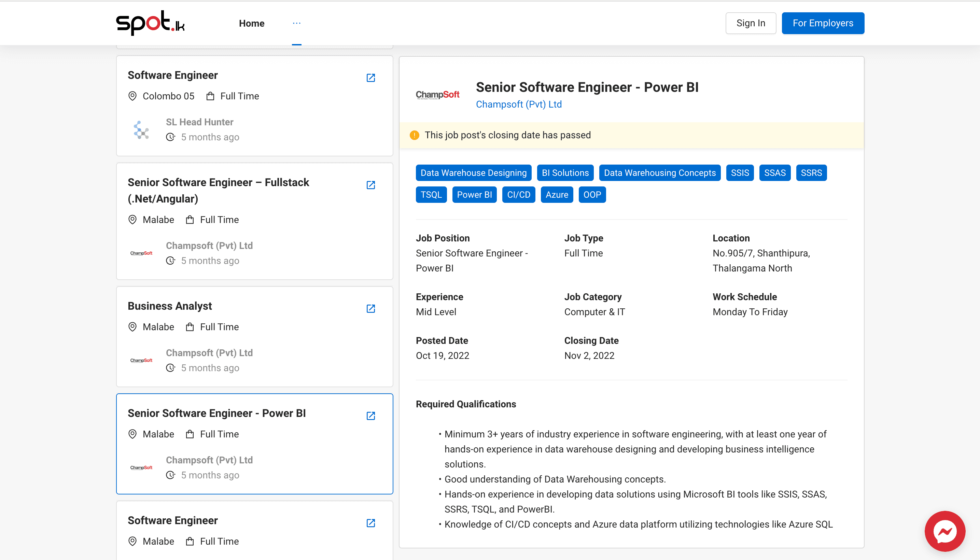This screenshot has width=980, height=560.
Task: Click the ChampSoft logo in job details
Action: coord(437,95)
